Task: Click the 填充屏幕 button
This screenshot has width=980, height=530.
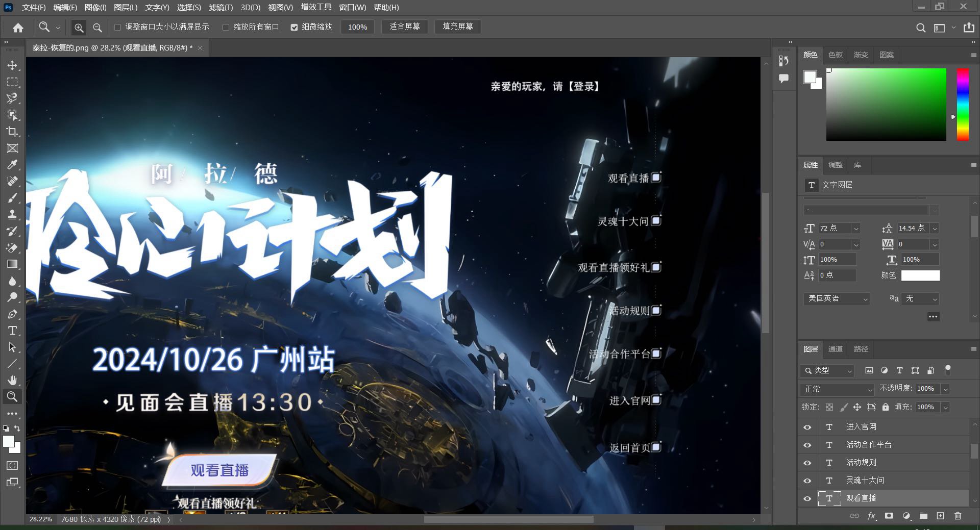Action: pyautogui.click(x=458, y=27)
